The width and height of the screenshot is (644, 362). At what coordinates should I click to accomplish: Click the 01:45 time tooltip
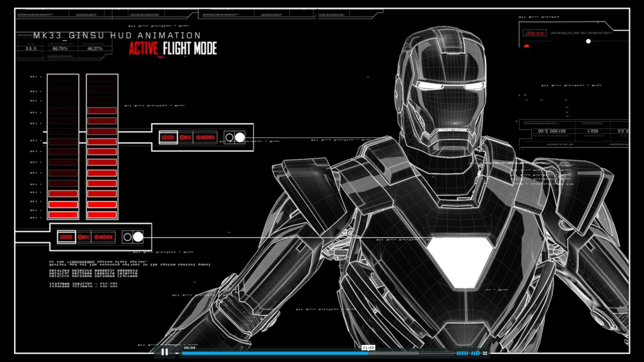click(x=368, y=348)
